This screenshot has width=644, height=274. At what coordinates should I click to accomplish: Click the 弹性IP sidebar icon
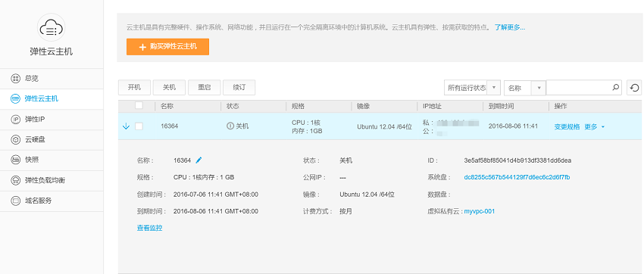[15, 120]
